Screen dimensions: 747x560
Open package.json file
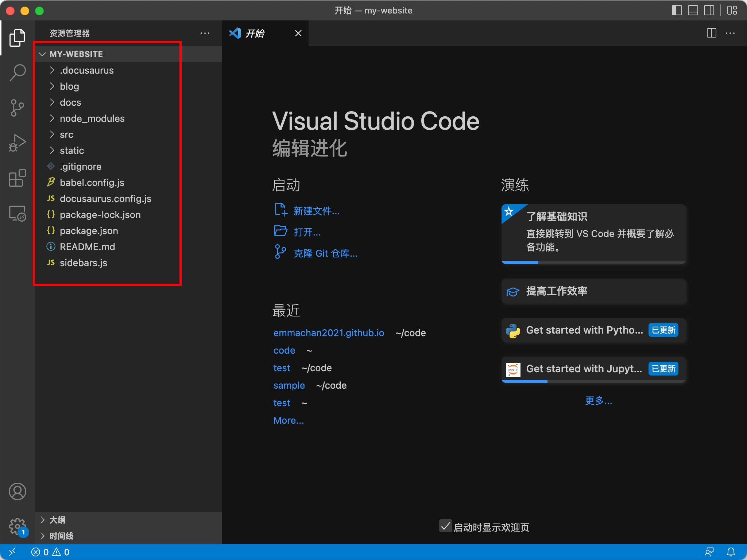[x=128, y=230]
